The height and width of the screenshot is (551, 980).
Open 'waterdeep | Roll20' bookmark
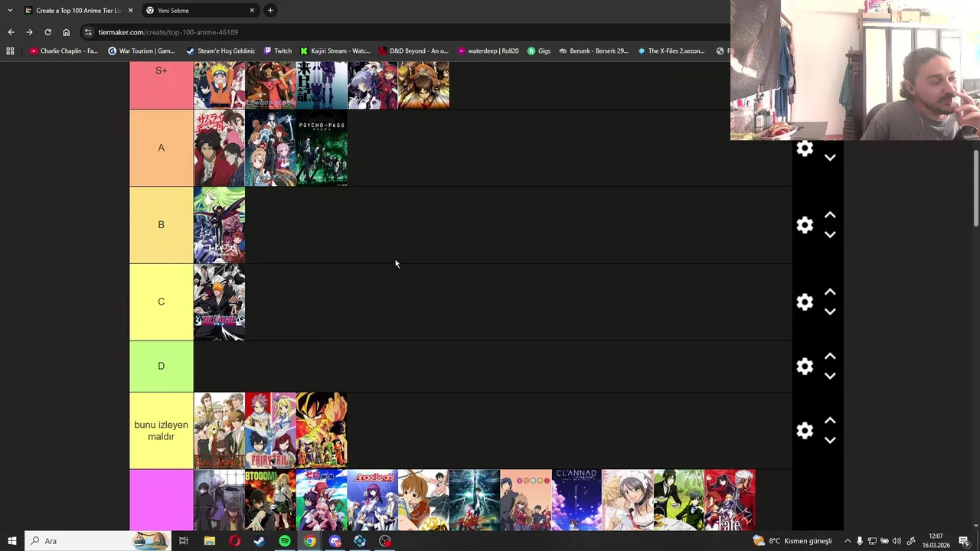tap(488, 51)
